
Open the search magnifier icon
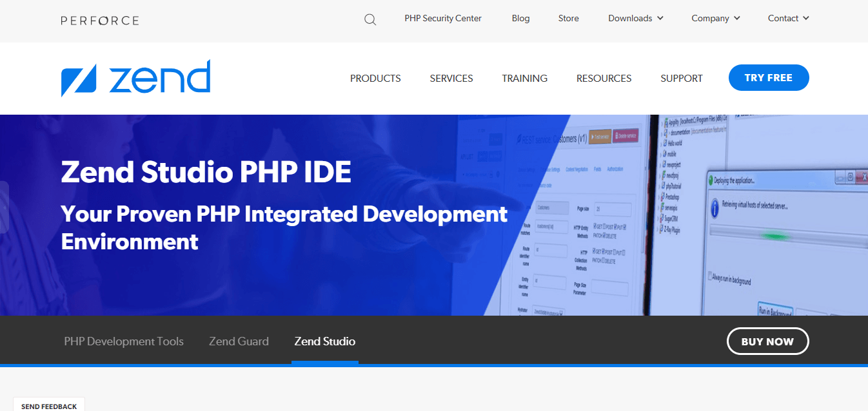click(x=370, y=19)
